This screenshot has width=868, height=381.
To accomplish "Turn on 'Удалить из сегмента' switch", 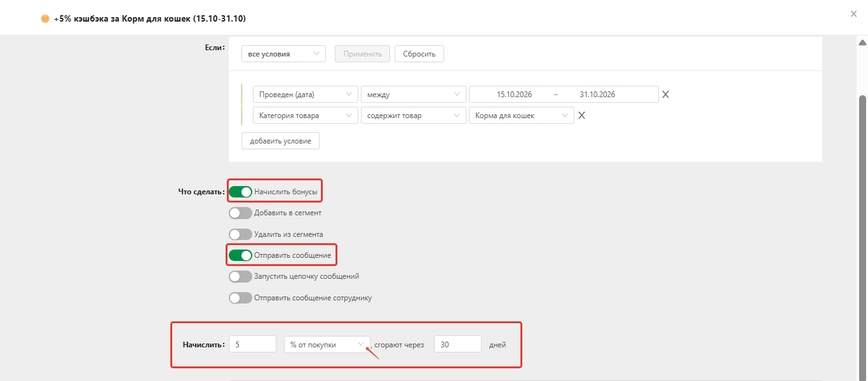I will (240, 234).
